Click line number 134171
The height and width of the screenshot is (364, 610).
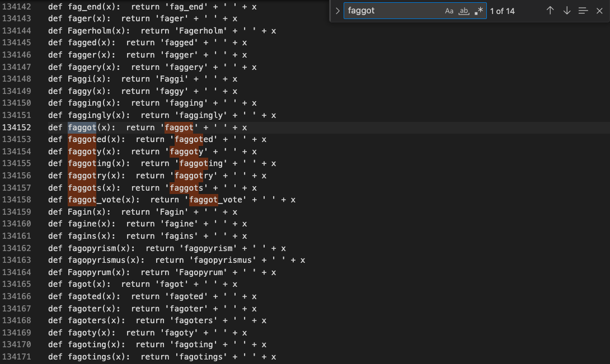[17, 357]
